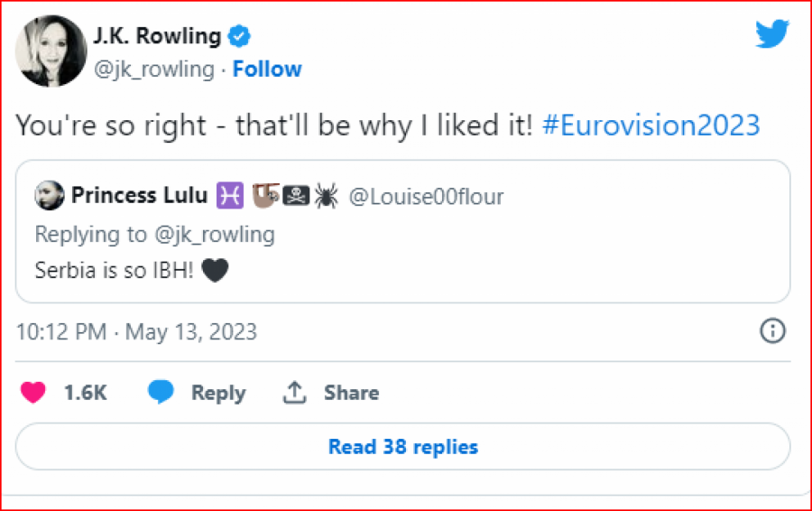Open the quoted tweet text 'Serbia is so IBH!'
812x511 pixels.
[x=115, y=270]
